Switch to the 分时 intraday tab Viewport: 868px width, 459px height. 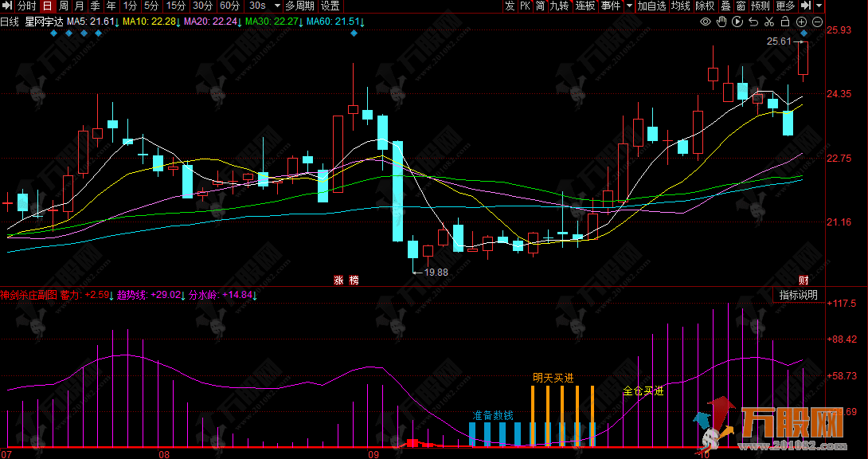27,6
